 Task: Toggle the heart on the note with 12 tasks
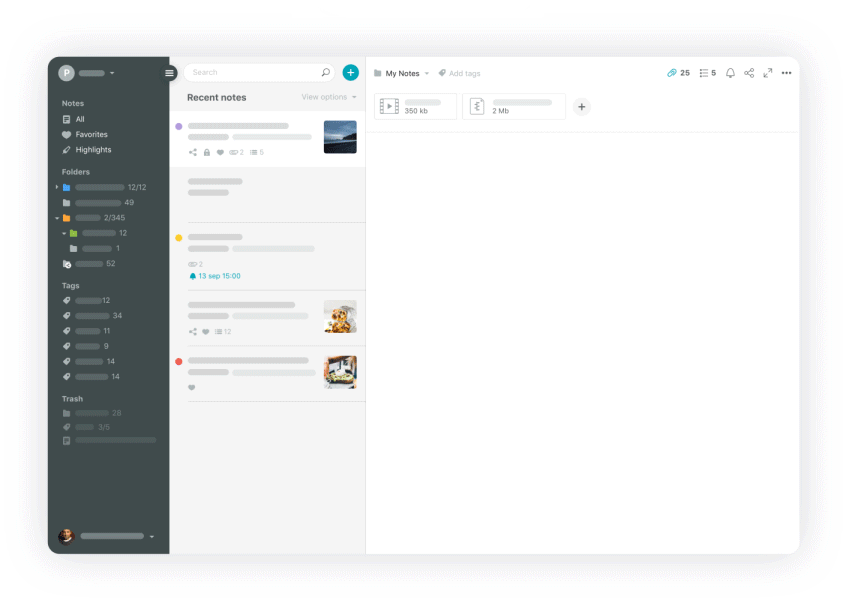pos(206,331)
